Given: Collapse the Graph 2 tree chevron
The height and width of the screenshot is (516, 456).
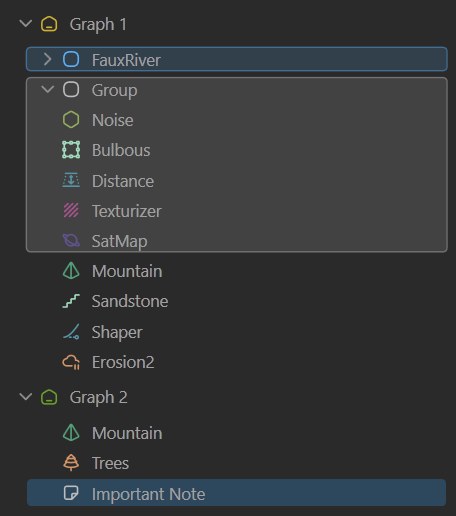Looking at the screenshot, I should pyautogui.click(x=26, y=397).
